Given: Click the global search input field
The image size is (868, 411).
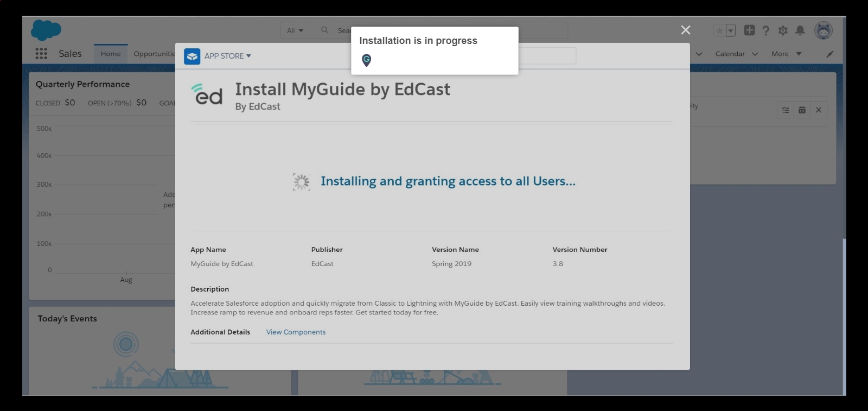Looking at the screenshot, I should (439, 30).
